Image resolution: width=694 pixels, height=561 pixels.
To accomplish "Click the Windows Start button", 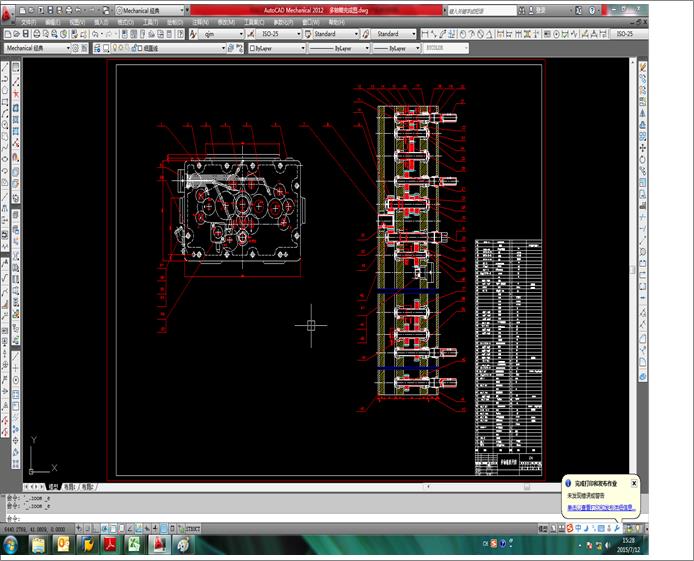I will 12,544.
